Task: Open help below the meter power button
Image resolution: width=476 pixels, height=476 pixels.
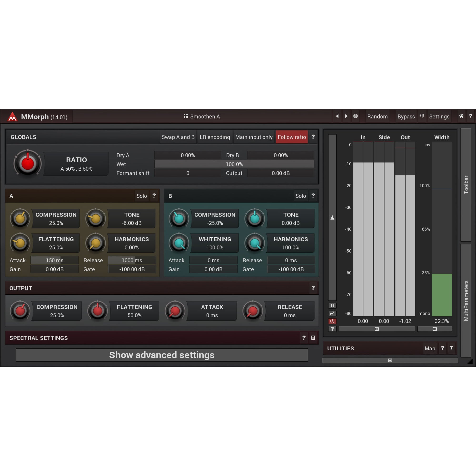Action: [332, 329]
